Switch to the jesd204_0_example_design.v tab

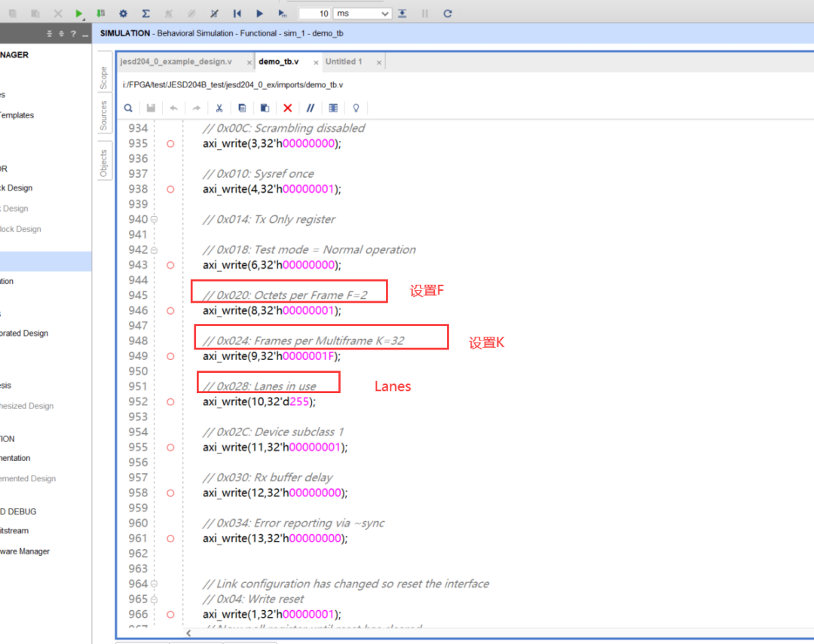(x=176, y=62)
